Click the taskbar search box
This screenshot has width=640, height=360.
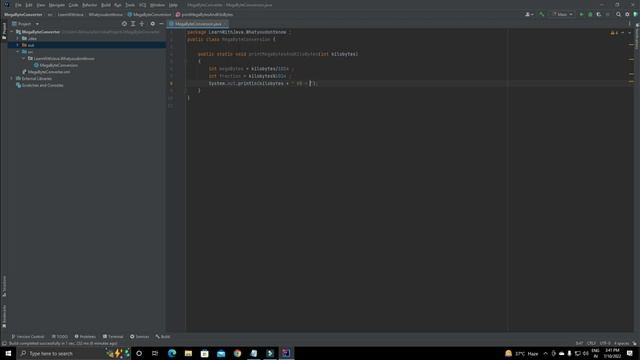[74, 353]
